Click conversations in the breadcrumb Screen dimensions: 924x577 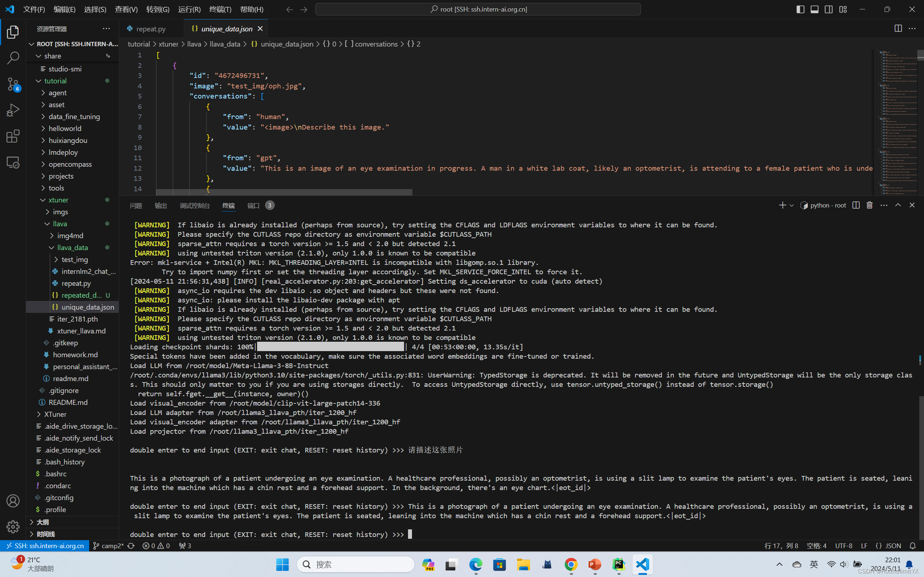(376, 44)
